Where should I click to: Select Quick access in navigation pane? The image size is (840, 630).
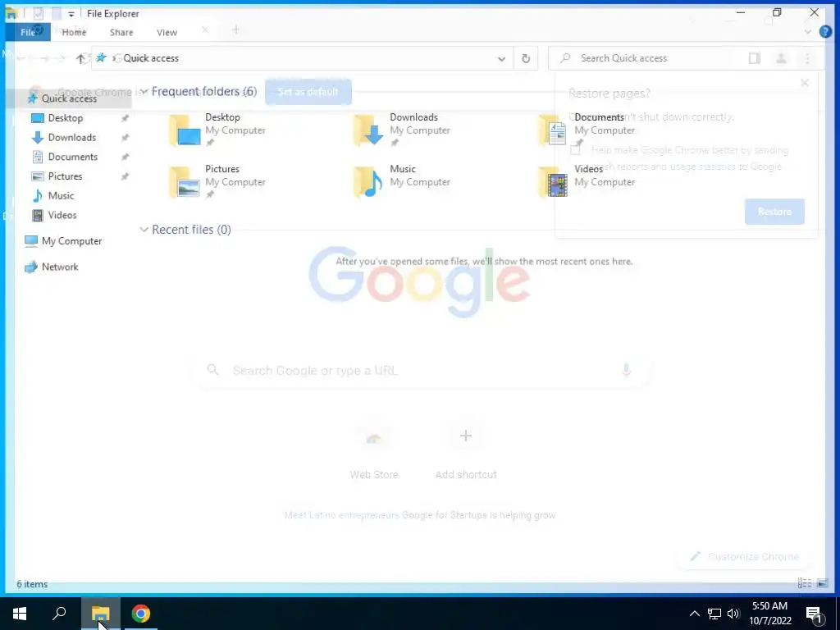point(69,98)
